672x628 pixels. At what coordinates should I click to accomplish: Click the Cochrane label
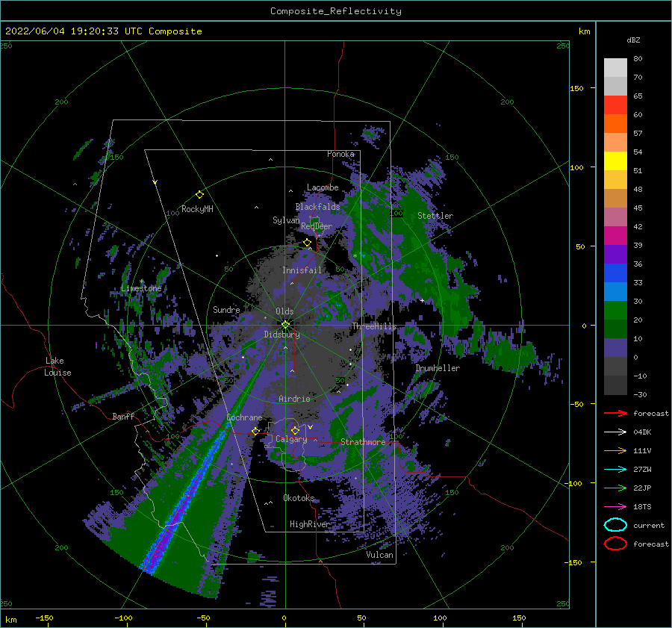pyautogui.click(x=244, y=417)
